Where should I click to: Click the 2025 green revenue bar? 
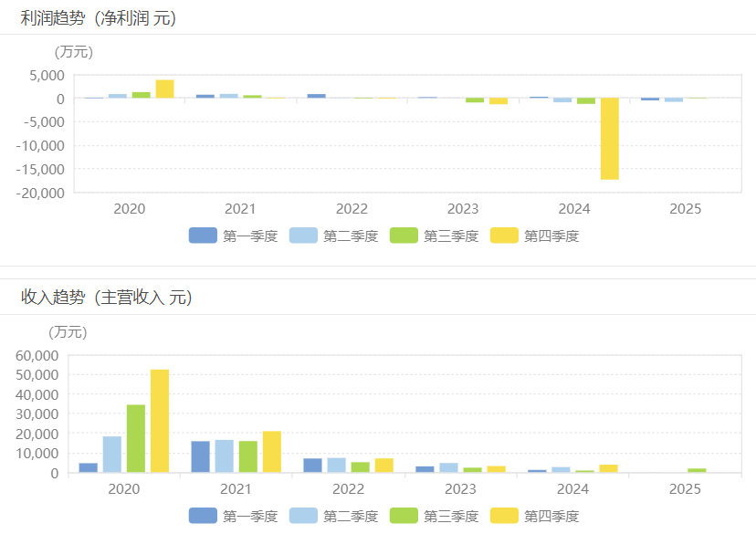tap(697, 470)
